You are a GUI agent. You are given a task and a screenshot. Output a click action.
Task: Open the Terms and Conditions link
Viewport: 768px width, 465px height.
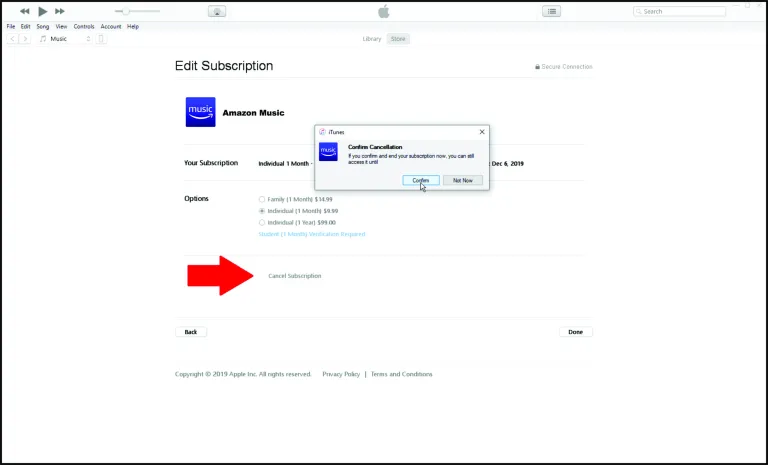click(x=402, y=374)
